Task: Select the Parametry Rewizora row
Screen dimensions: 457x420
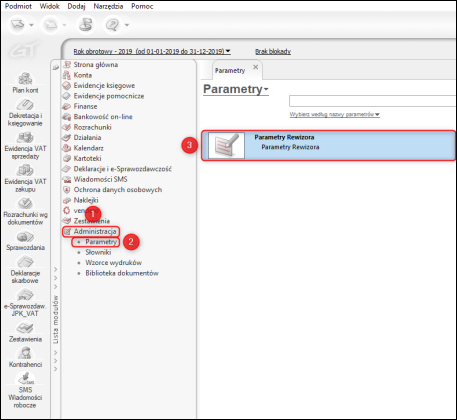Action: pos(328,145)
